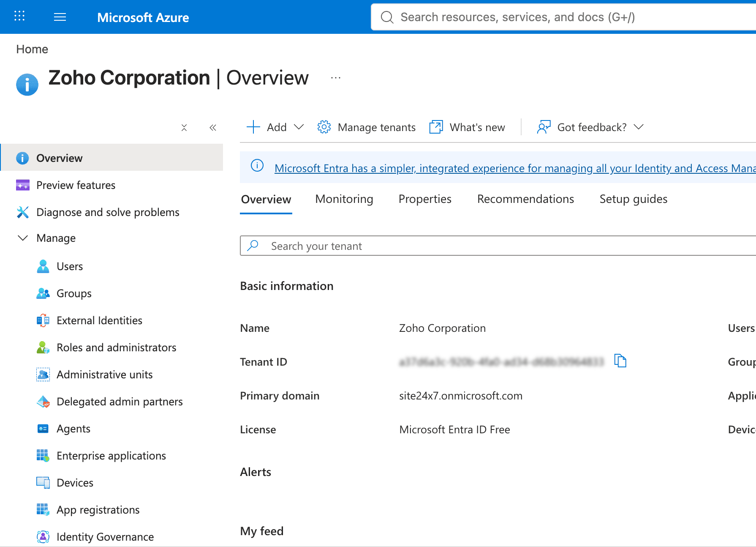The height and width of the screenshot is (547, 756).
Task: Click the Manage tenants button
Action: (367, 127)
